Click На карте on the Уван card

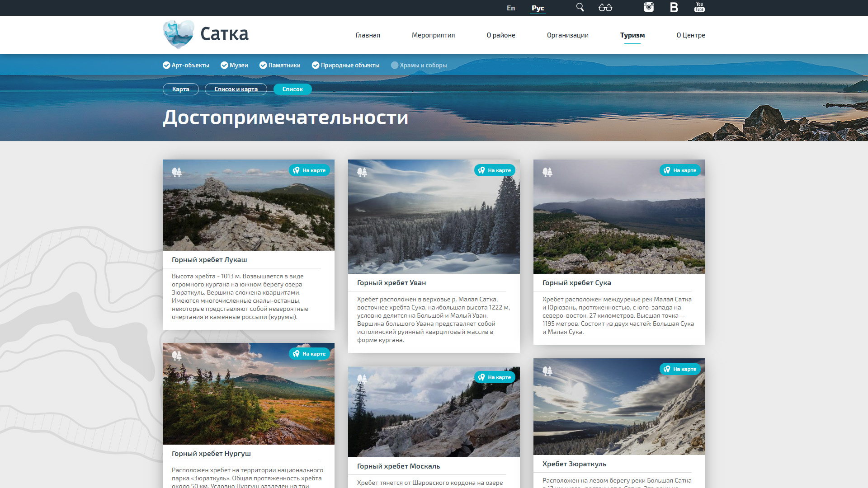(x=495, y=170)
